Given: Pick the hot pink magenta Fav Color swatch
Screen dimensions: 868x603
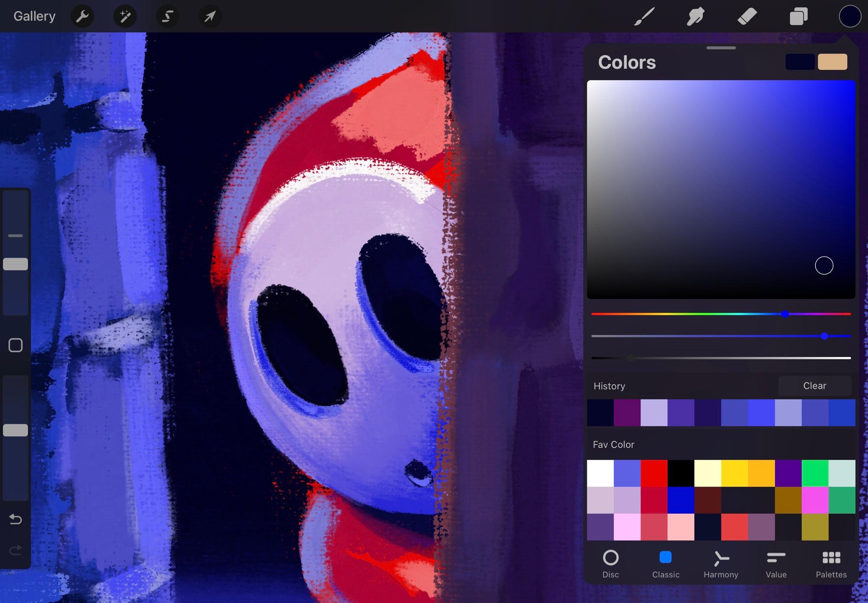Looking at the screenshot, I should tap(815, 500).
